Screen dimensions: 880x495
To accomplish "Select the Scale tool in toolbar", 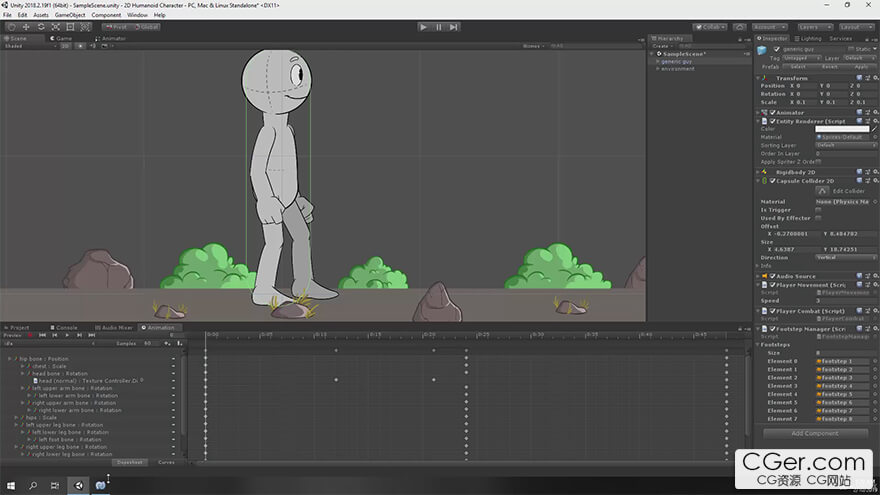I will [56, 27].
